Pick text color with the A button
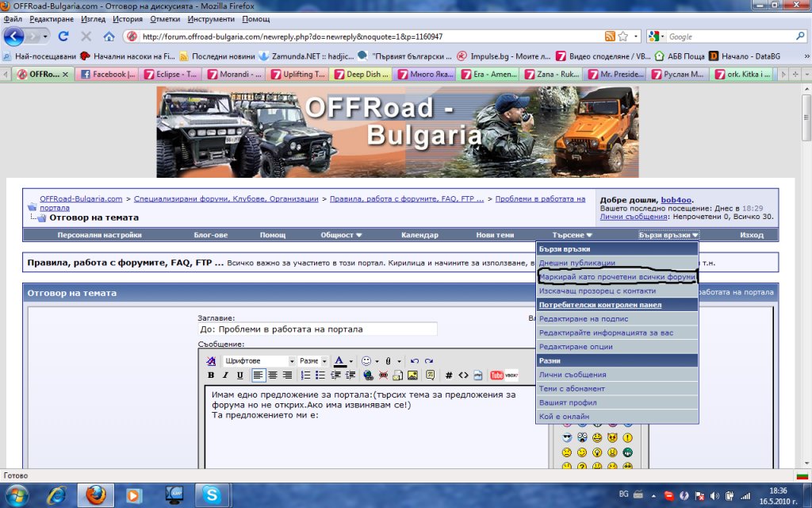This screenshot has height=508, width=812. click(x=339, y=360)
